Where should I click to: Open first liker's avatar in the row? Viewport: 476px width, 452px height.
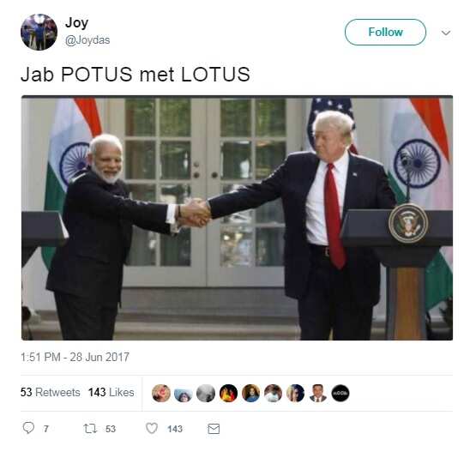pyautogui.click(x=161, y=393)
